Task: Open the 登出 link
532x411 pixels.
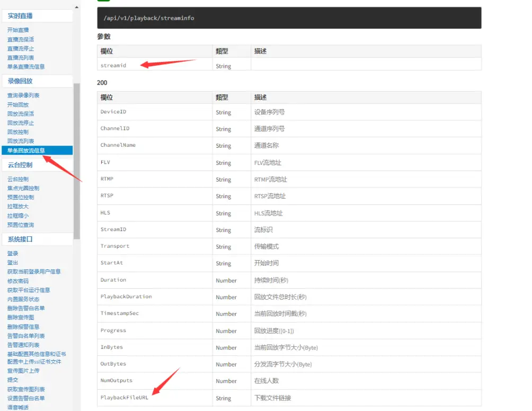Action: [13, 263]
